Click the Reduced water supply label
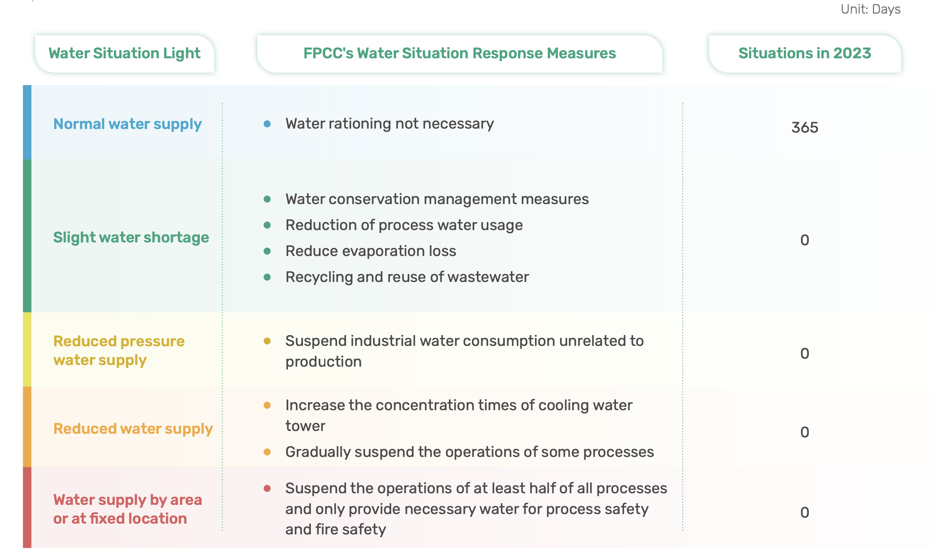Viewport: 932px width, 560px height. point(133,429)
